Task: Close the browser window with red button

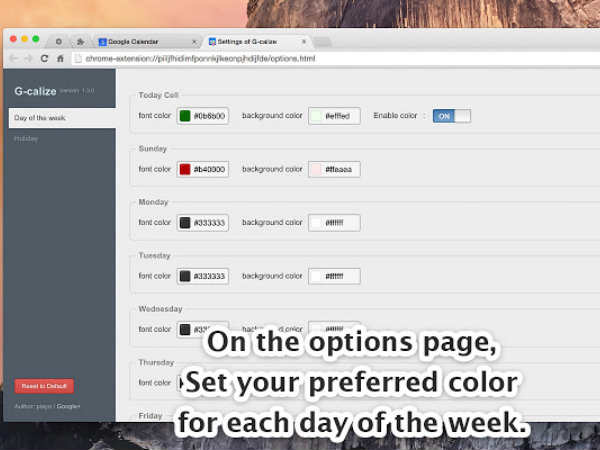Action: [13, 39]
